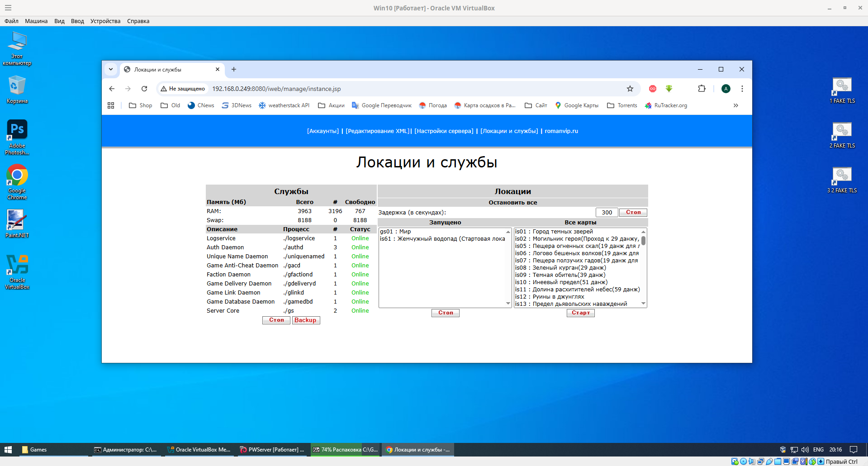Image resolution: width=868 pixels, height=466 pixels.
Task: Expand hidden bookmarks with the double chevron
Action: click(735, 105)
